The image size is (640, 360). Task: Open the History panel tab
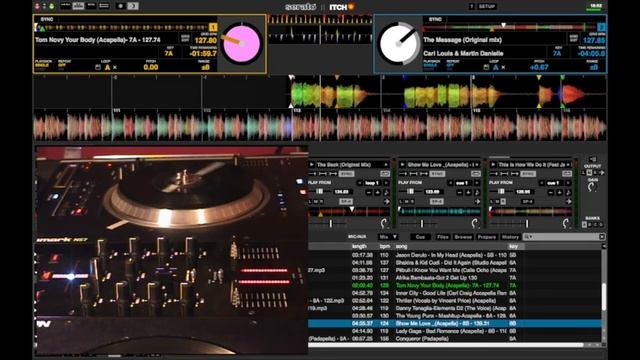[x=510, y=237]
